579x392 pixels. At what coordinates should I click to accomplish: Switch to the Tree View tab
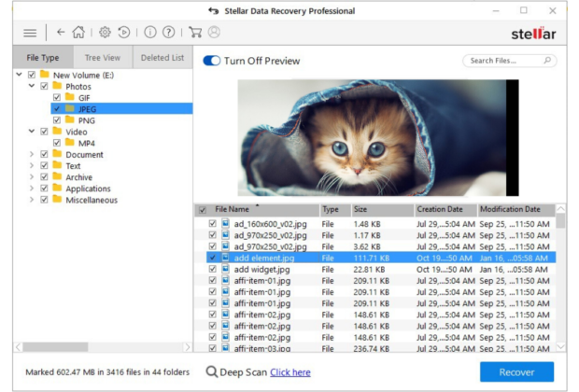[103, 58]
